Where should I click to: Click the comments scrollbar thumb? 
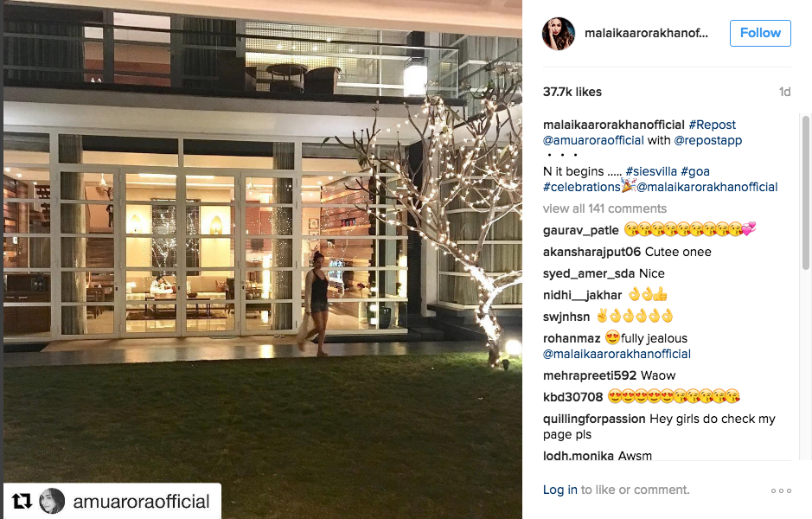[805, 193]
